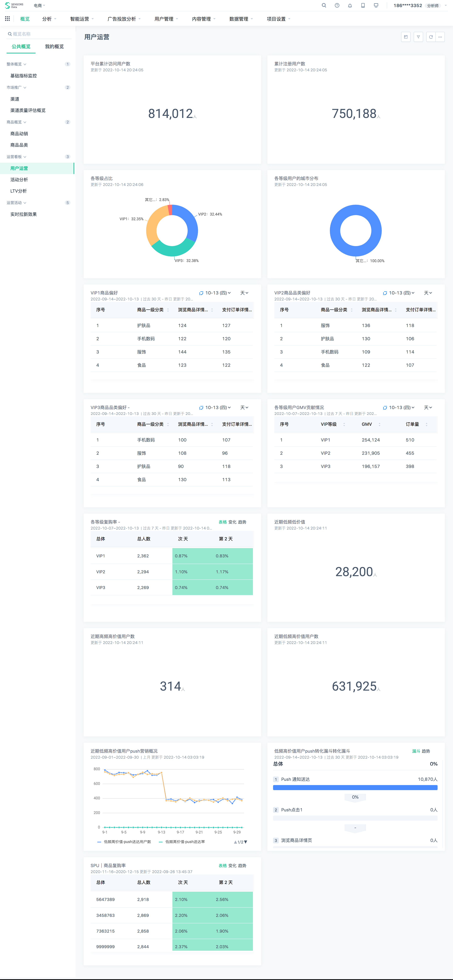Click the mobile device icon in header

(x=363, y=5)
